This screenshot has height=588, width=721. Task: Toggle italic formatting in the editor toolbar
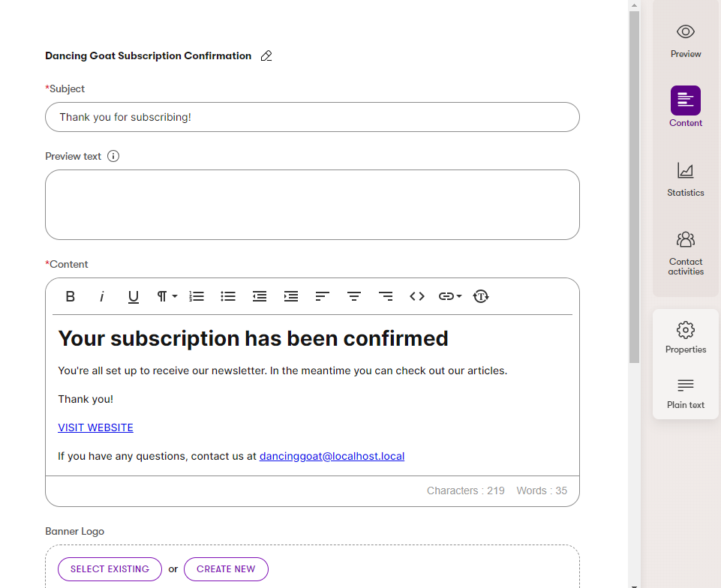(102, 296)
